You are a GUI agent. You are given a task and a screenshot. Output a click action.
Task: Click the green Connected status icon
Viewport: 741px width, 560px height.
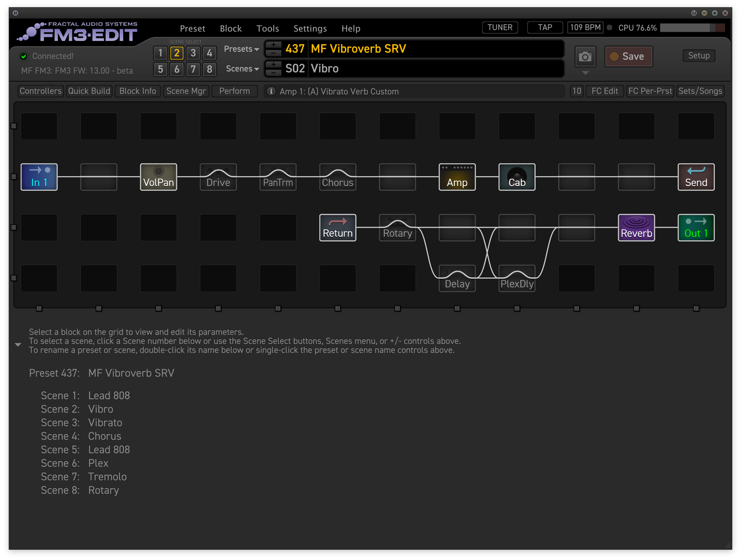pos(24,56)
